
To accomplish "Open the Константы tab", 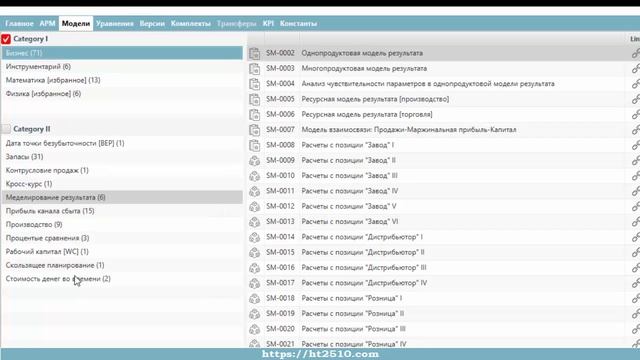I will [298, 24].
